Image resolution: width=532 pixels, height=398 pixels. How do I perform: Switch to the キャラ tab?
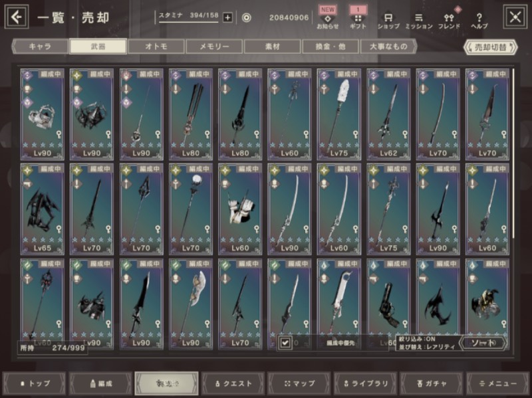tap(40, 47)
